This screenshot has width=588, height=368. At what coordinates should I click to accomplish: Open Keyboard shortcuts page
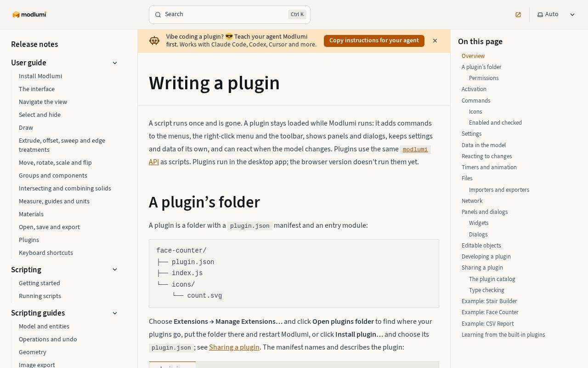46,253
